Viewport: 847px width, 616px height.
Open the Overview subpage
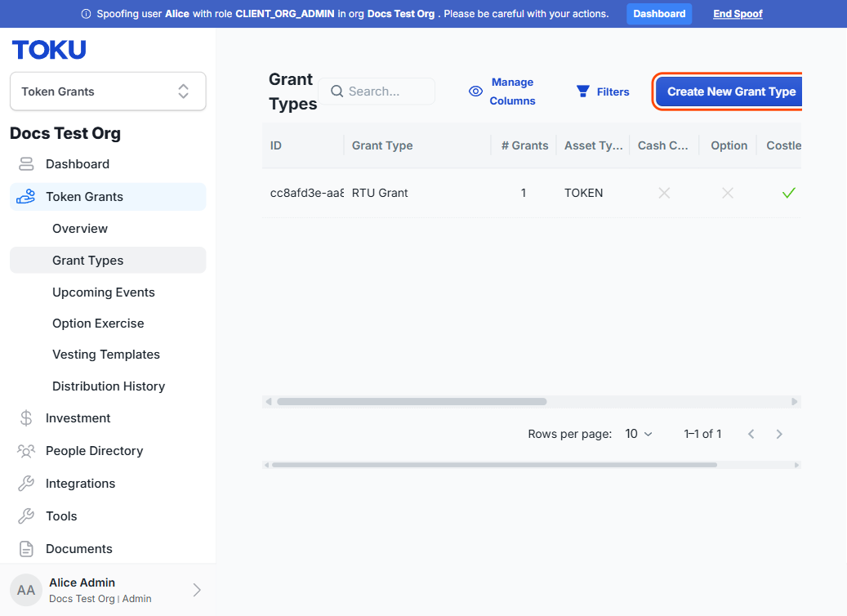(x=80, y=229)
